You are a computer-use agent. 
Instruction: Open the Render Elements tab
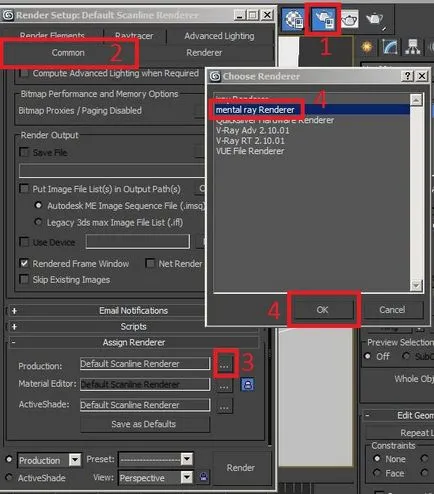(x=52, y=35)
